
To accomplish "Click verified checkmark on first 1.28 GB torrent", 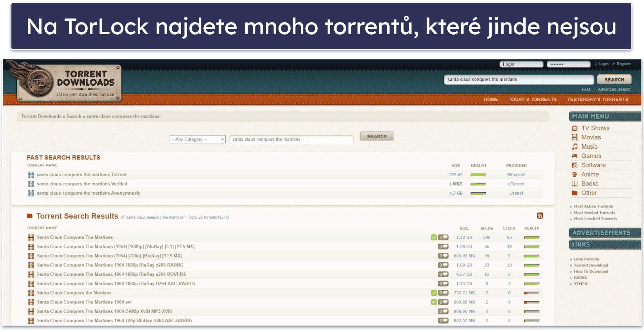I will [x=434, y=237].
